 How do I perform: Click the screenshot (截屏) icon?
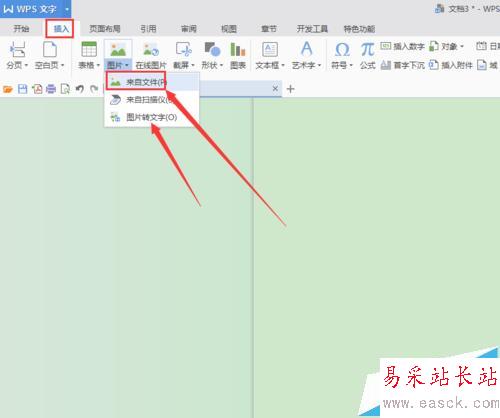[184, 50]
